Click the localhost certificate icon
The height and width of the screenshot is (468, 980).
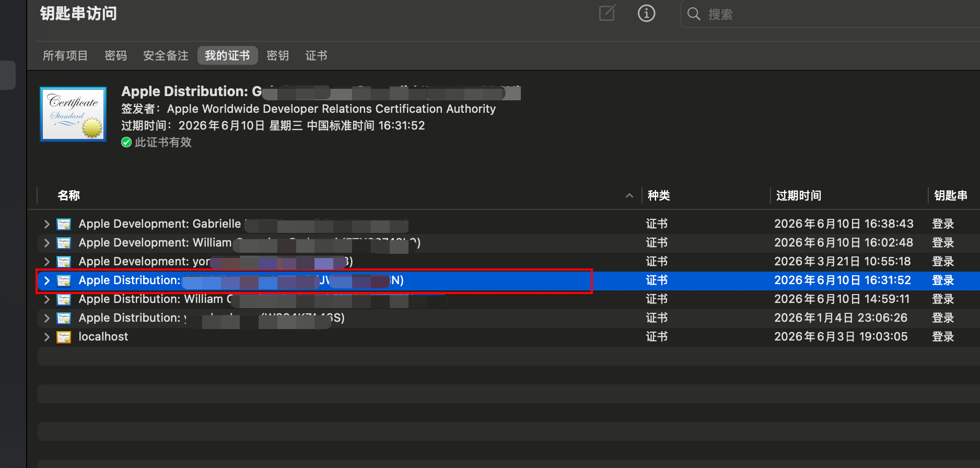point(64,337)
